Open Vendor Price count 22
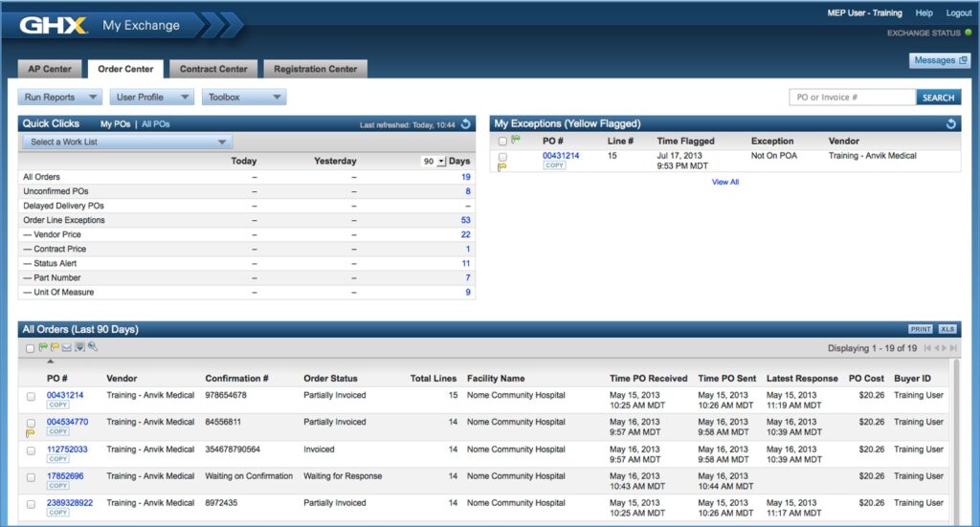The width and height of the screenshot is (980, 527). 466,234
